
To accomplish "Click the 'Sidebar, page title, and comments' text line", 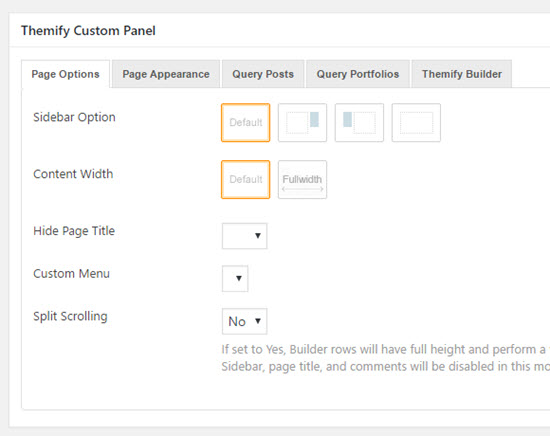I will click(385, 367).
